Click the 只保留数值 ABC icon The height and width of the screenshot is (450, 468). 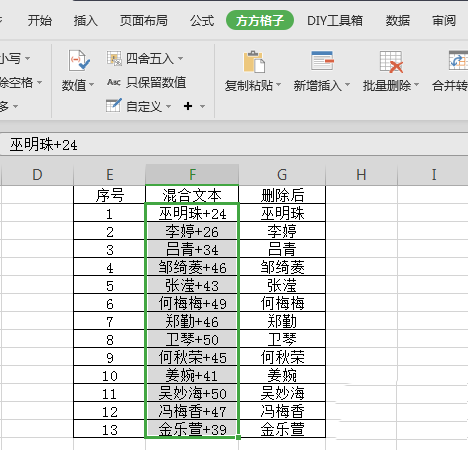pyautogui.click(x=114, y=82)
